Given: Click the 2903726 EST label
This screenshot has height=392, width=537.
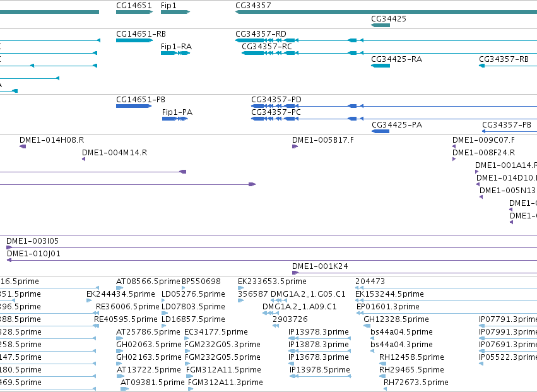Looking at the screenshot, I should pyautogui.click(x=290, y=319).
